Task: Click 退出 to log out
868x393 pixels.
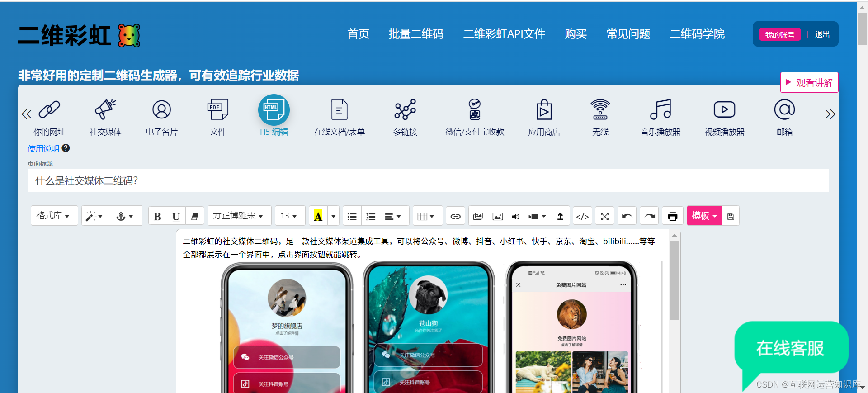Action: pyautogui.click(x=822, y=34)
